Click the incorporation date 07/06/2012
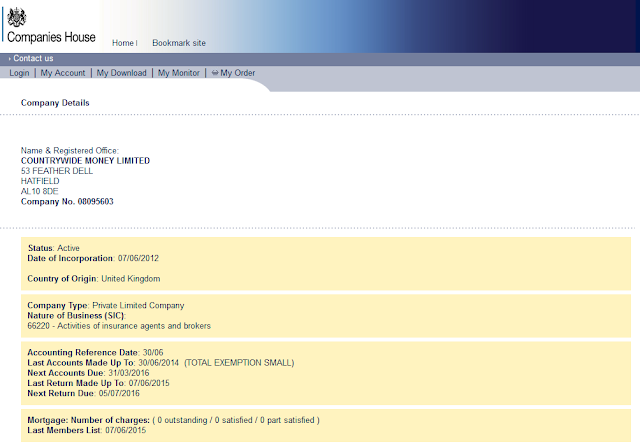 [x=138, y=258]
